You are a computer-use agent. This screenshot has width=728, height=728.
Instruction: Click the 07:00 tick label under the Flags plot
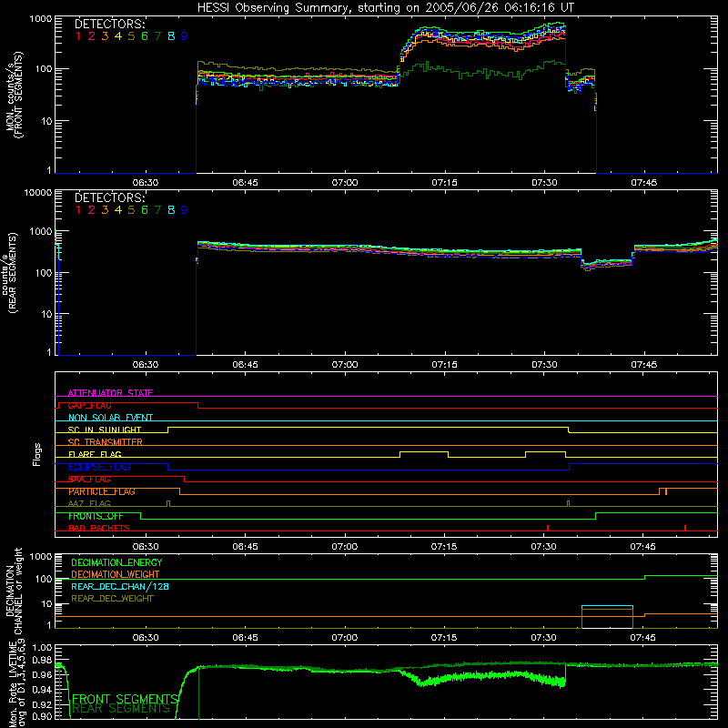pyautogui.click(x=345, y=547)
